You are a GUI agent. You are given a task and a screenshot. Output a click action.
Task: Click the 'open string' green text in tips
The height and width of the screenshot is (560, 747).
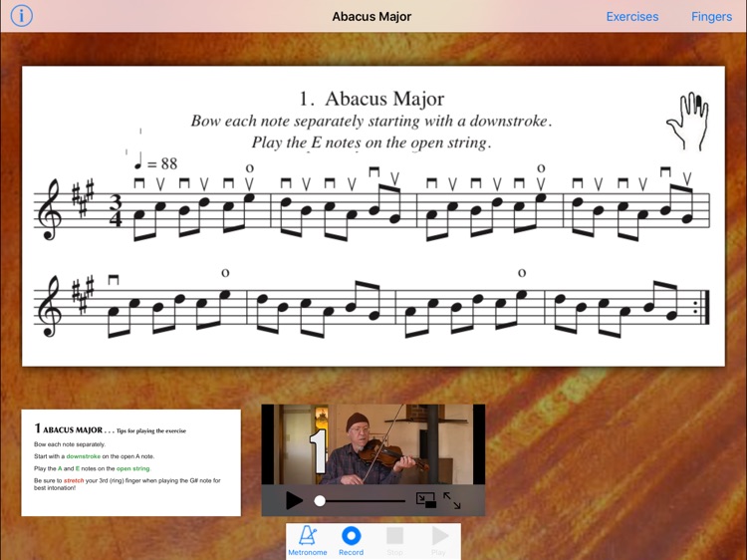tap(132, 468)
